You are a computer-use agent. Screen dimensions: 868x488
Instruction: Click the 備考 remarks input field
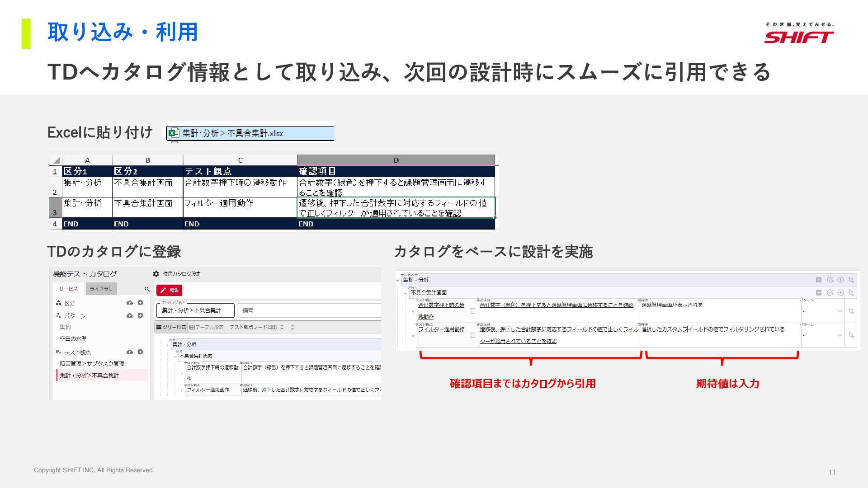point(307,310)
